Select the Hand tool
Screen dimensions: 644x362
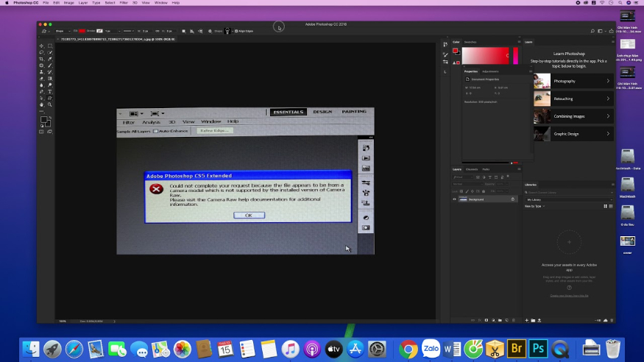coord(41,105)
